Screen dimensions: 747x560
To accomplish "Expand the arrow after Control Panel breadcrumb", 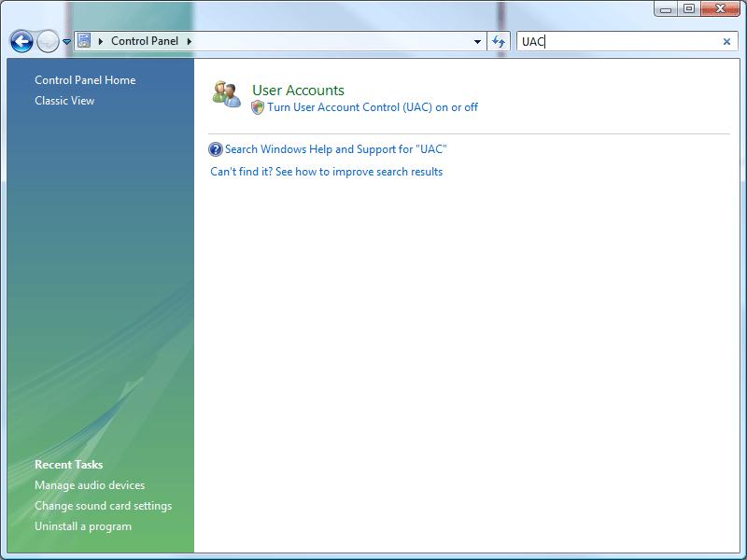I will (190, 41).
